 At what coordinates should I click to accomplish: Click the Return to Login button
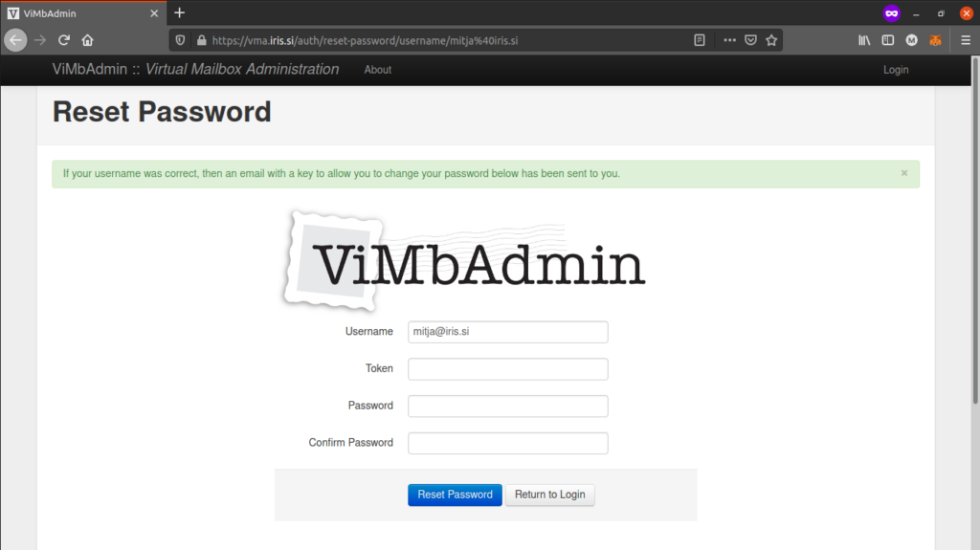click(x=549, y=495)
